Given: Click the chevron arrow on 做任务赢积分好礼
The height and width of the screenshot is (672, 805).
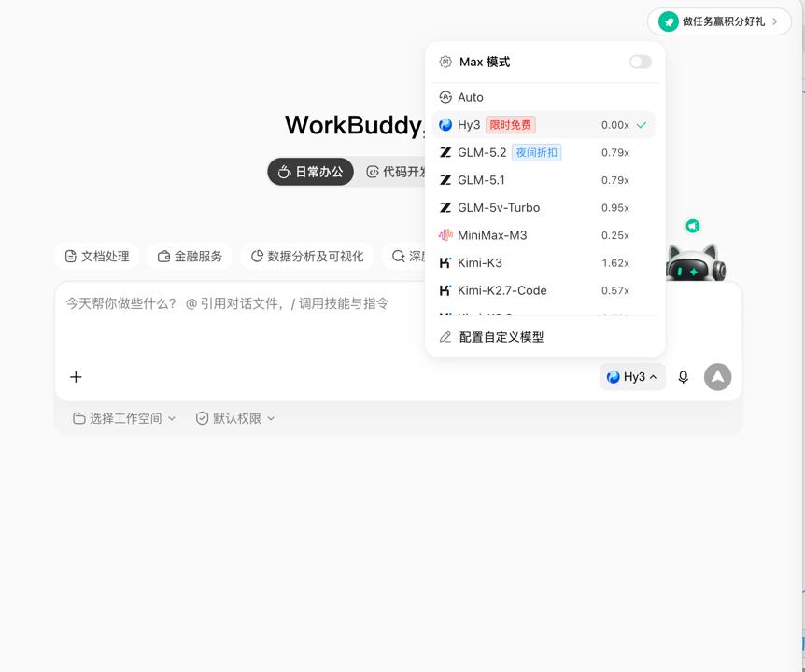Looking at the screenshot, I should point(775,21).
